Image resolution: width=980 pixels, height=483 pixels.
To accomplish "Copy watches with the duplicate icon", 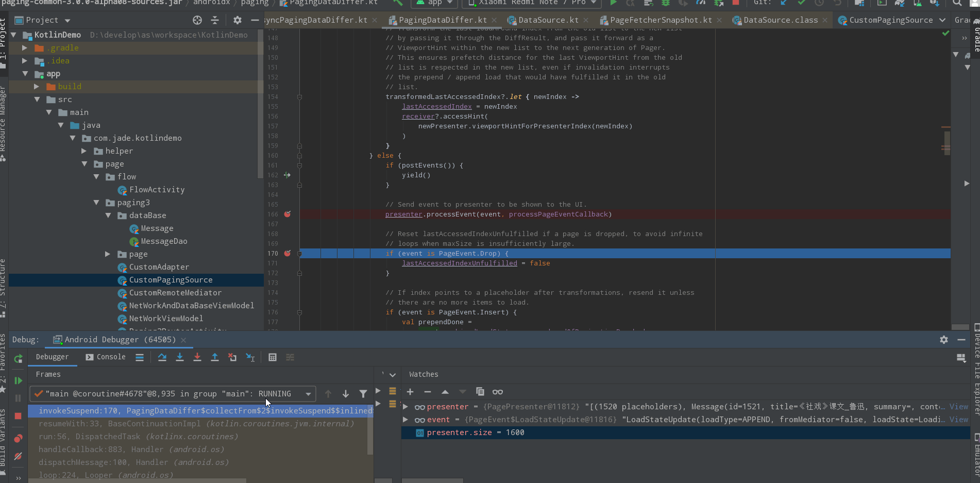I will [x=480, y=392].
